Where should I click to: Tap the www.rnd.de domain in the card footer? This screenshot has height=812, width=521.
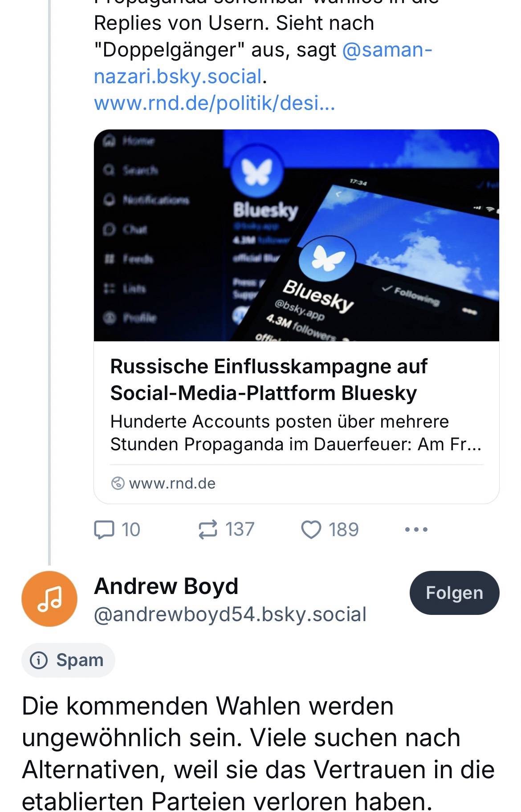pyautogui.click(x=172, y=483)
